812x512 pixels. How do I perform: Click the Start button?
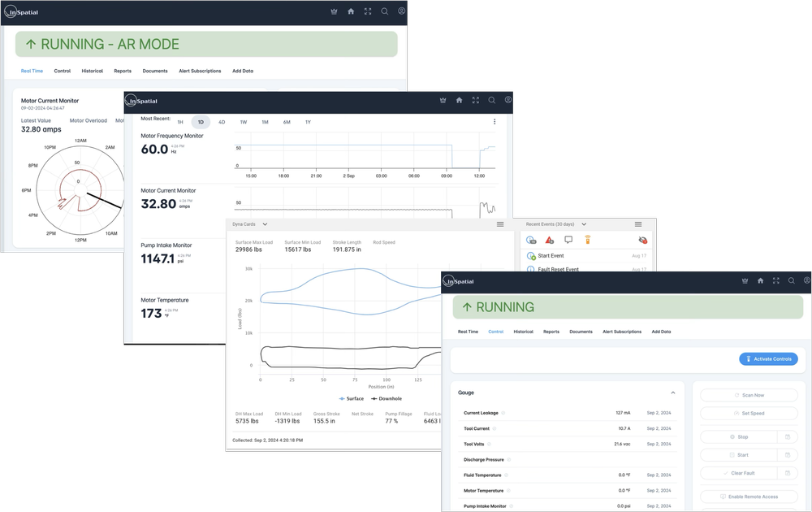738,455
